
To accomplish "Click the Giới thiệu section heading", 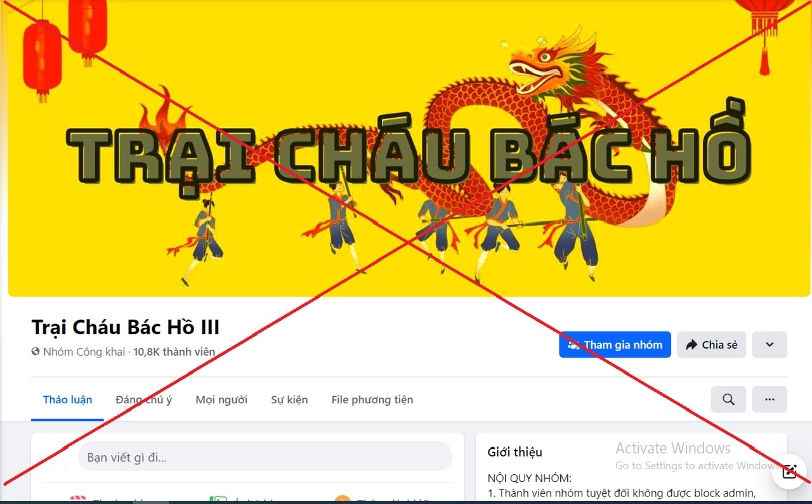I will tap(514, 452).
